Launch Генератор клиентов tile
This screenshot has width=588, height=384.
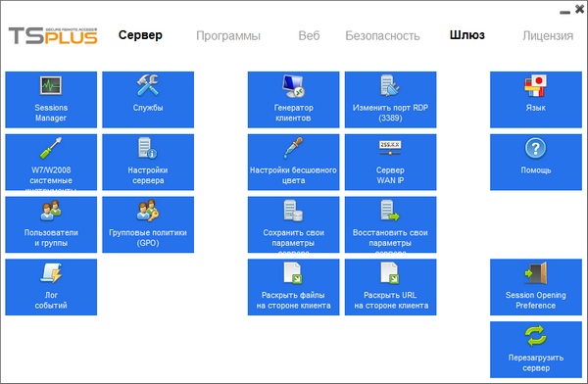pyautogui.click(x=293, y=100)
